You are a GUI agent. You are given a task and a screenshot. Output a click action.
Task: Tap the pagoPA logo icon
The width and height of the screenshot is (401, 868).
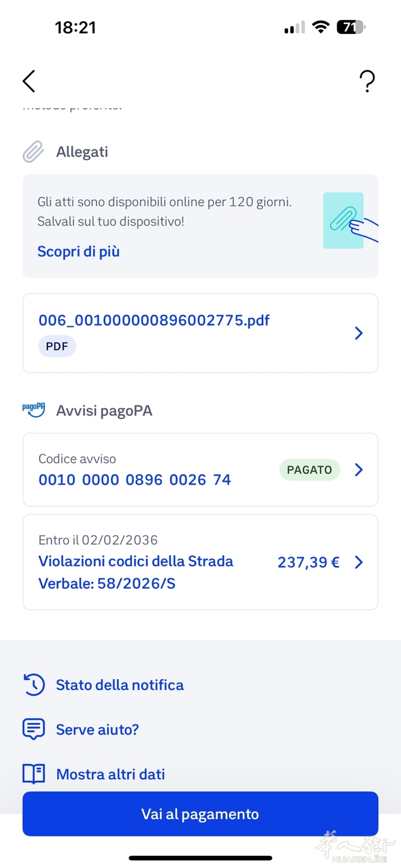(33, 410)
